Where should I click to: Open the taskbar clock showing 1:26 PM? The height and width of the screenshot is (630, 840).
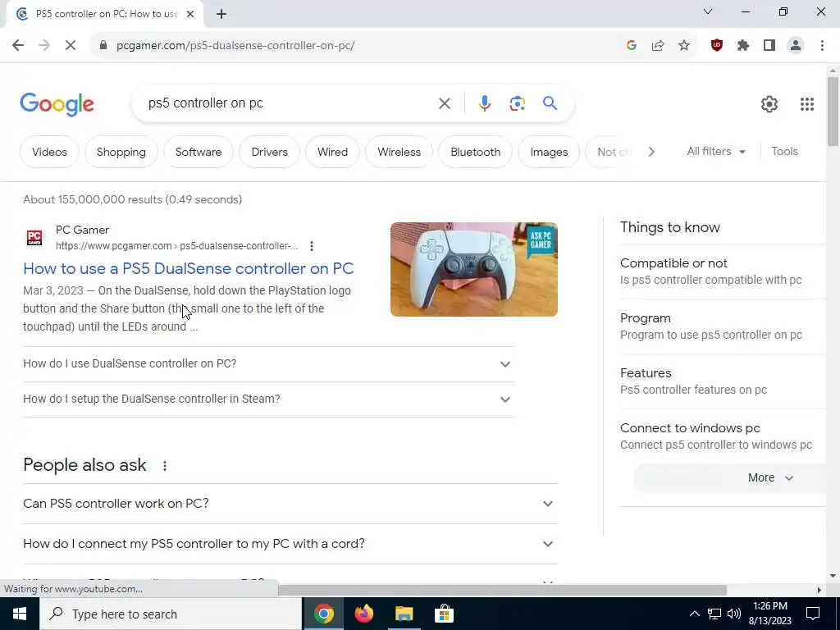(x=769, y=614)
